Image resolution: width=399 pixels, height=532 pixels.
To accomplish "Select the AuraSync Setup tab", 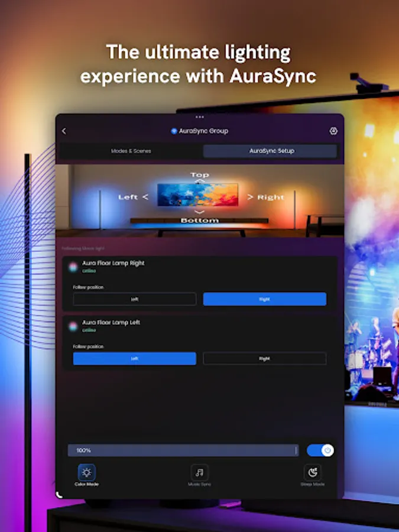I will [x=270, y=151].
